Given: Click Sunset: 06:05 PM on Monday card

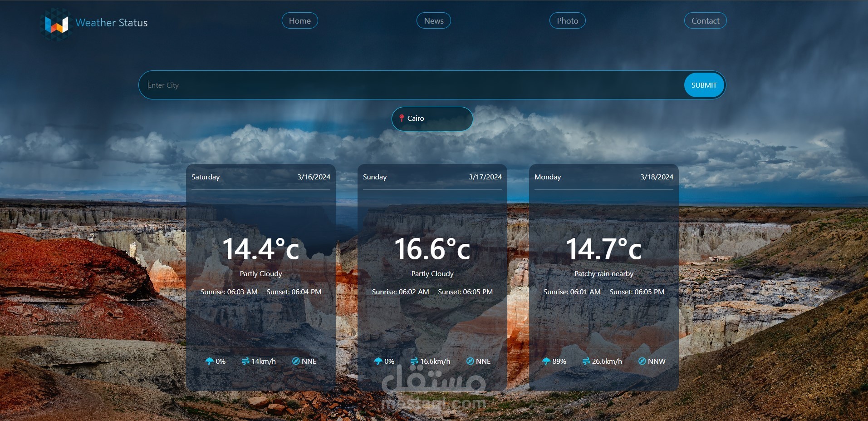Looking at the screenshot, I should [637, 292].
